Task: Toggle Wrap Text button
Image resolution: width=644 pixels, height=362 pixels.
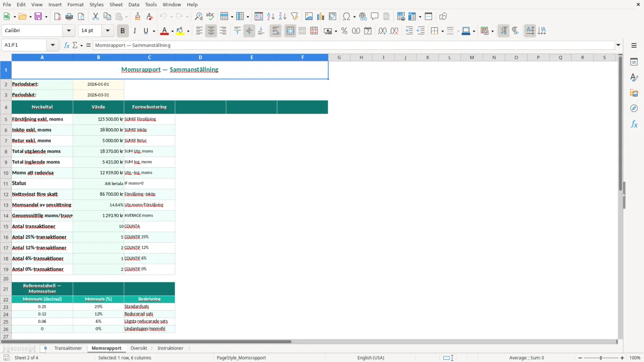Action: [x=275, y=31]
